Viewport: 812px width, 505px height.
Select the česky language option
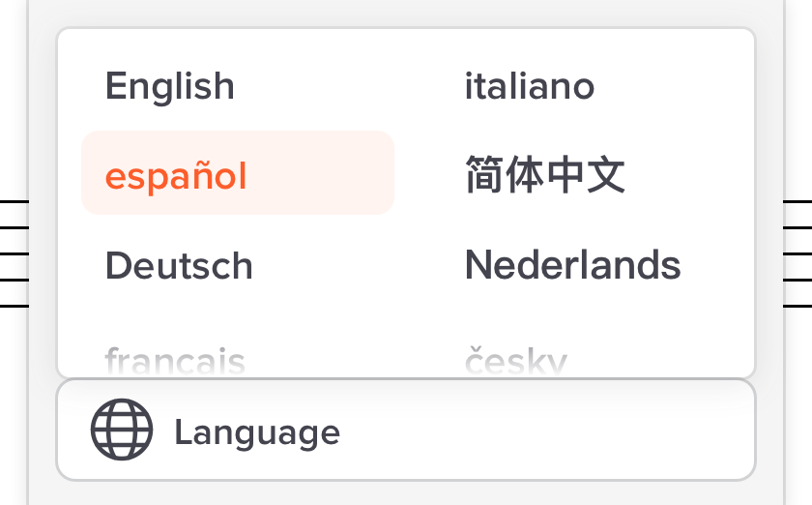pyautogui.click(x=515, y=362)
